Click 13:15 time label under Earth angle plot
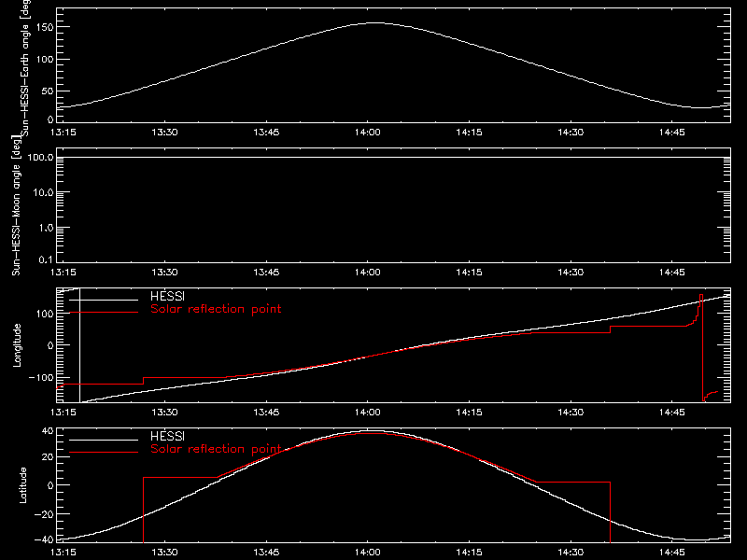 click(63, 132)
